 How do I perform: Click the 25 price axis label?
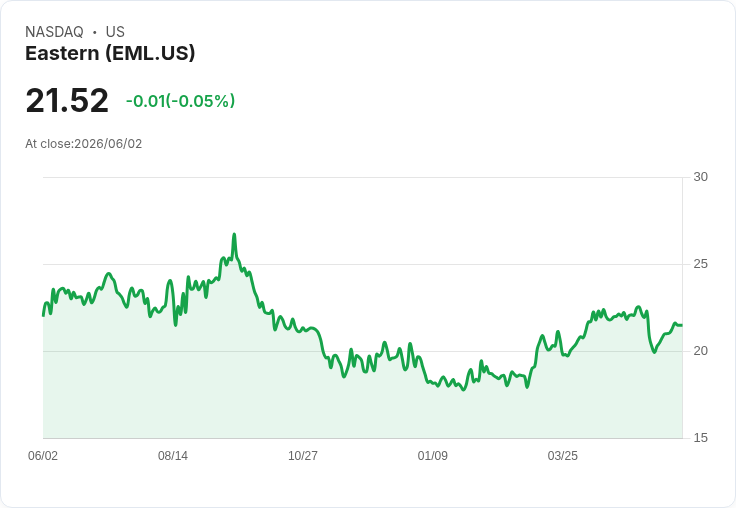(x=700, y=264)
